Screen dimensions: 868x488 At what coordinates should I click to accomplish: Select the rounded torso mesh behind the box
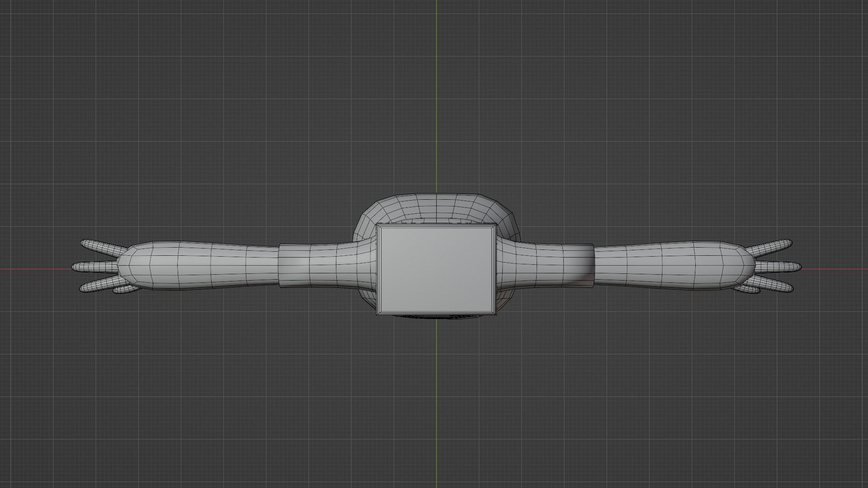(x=436, y=209)
